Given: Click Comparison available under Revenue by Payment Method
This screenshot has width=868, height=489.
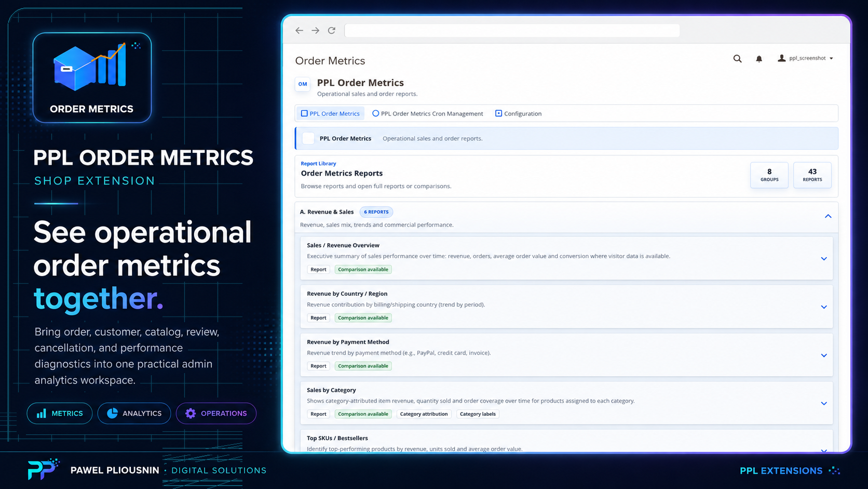Looking at the screenshot, I should click(363, 366).
